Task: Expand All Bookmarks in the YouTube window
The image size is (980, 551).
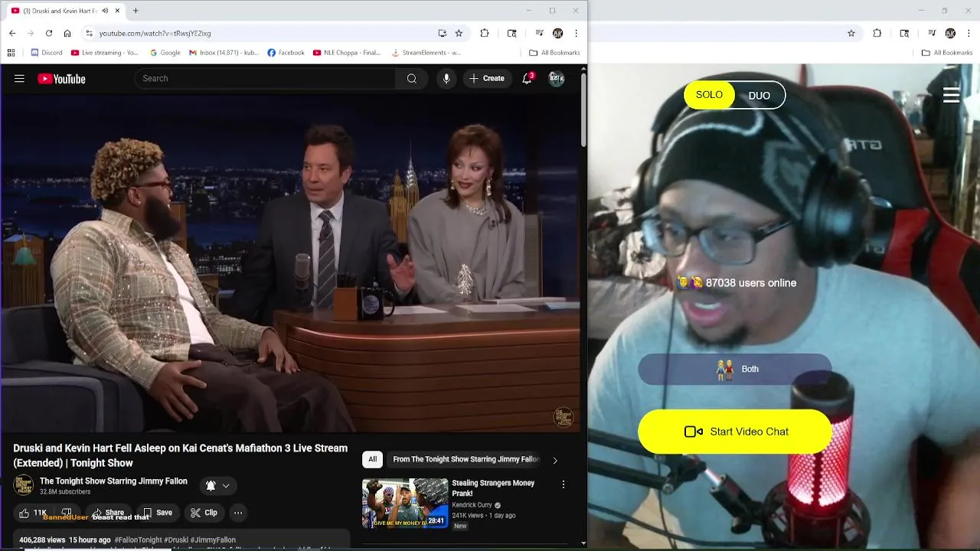Action: [x=554, y=53]
